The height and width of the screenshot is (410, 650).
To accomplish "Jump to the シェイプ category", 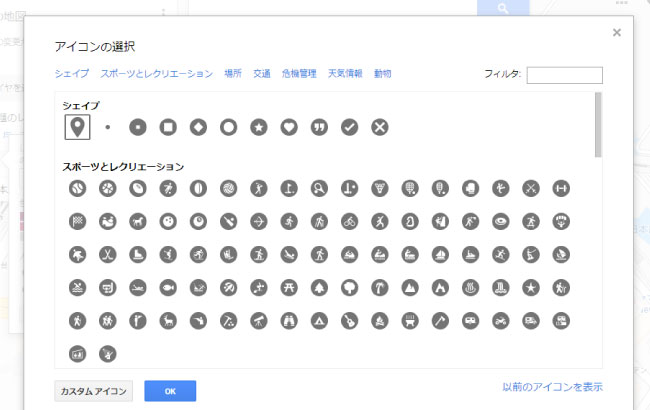I will (x=72, y=74).
